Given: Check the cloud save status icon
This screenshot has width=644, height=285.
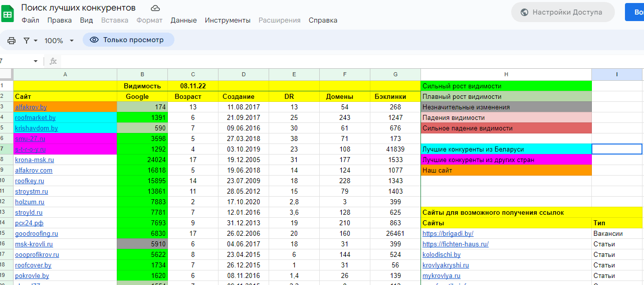Looking at the screenshot, I should coord(155,8).
